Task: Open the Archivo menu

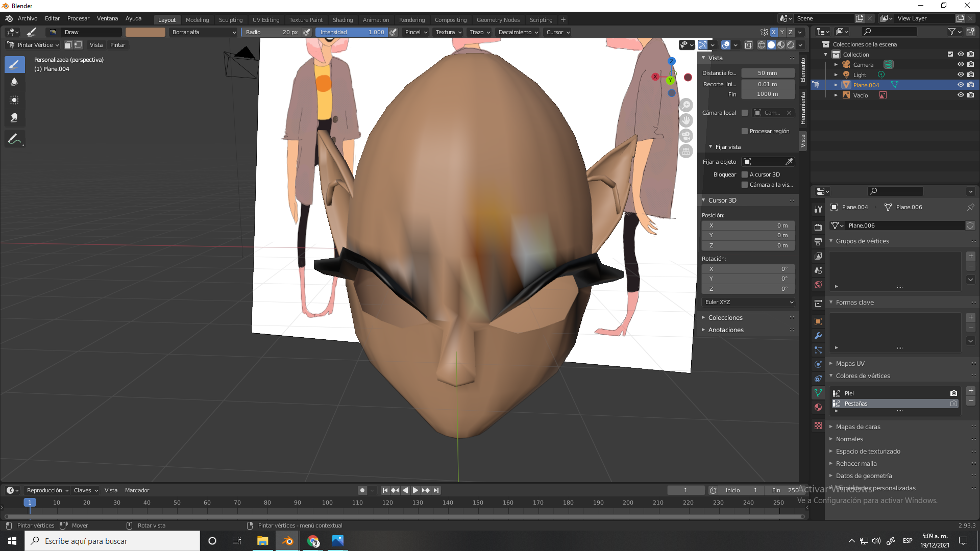Action: click(x=28, y=18)
